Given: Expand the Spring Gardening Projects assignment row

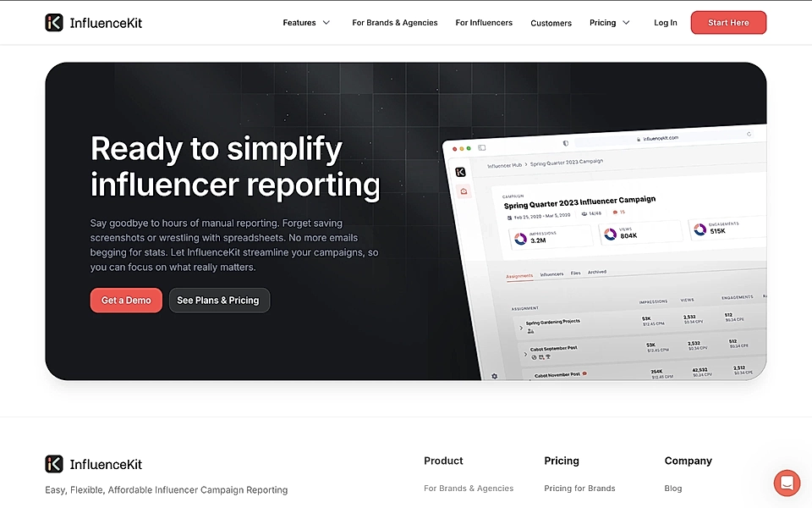Looking at the screenshot, I should 521,328.
